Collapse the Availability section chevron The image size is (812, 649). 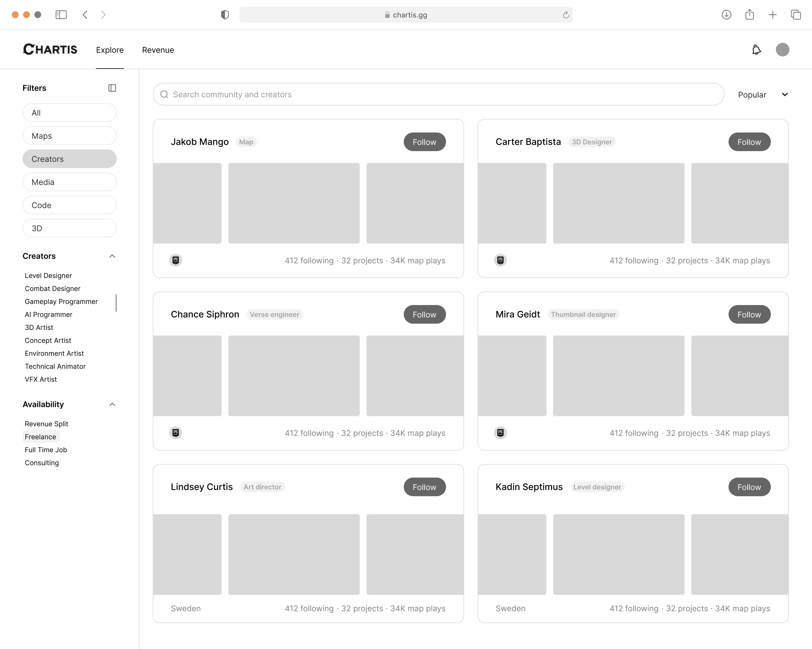pyautogui.click(x=112, y=404)
